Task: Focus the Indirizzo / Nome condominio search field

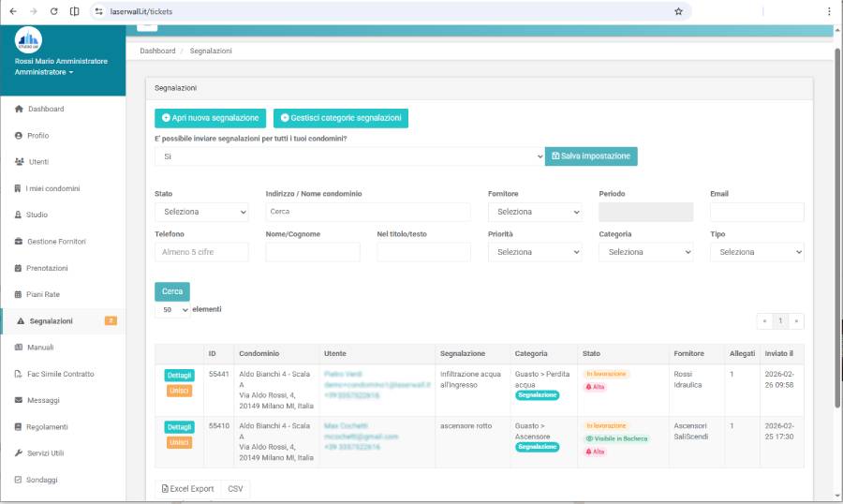Action: (368, 212)
